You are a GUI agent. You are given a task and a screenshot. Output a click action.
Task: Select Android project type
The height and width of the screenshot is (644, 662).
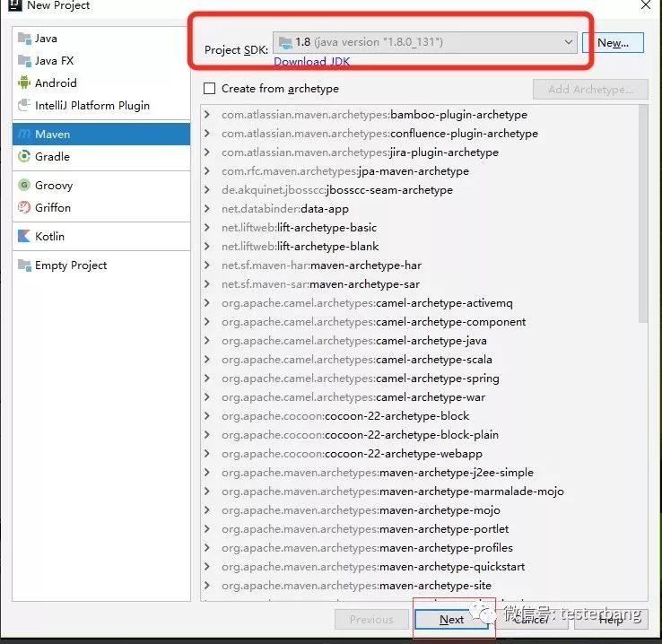[101, 83]
